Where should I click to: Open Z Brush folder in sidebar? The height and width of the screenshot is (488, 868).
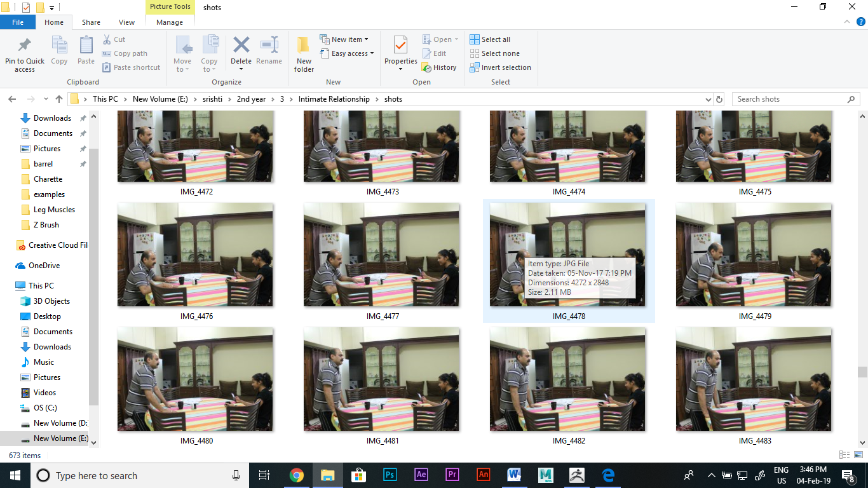click(x=46, y=225)
